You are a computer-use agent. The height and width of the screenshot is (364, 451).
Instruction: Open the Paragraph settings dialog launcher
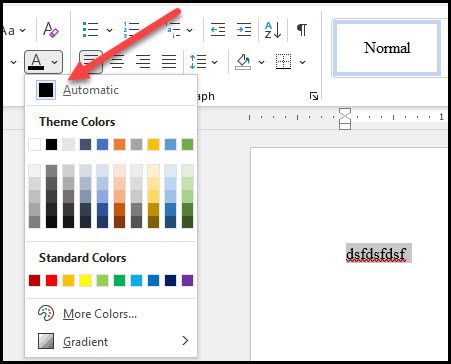[x=314, y=96]
